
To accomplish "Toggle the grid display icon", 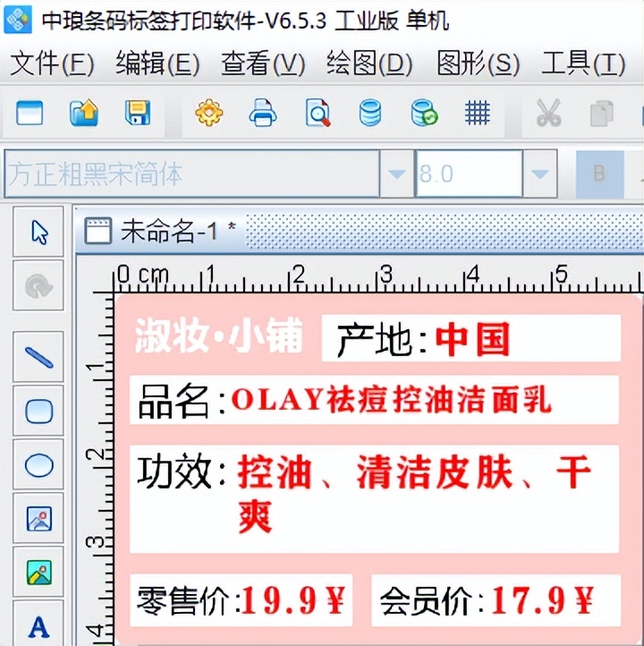I will (x=478, y=113).
